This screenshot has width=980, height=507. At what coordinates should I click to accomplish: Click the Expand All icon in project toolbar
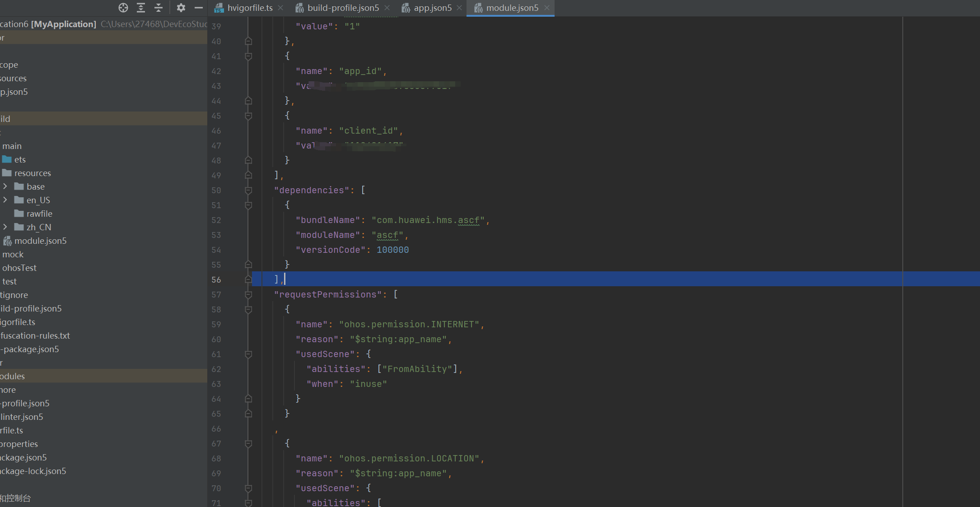(141, 8)
